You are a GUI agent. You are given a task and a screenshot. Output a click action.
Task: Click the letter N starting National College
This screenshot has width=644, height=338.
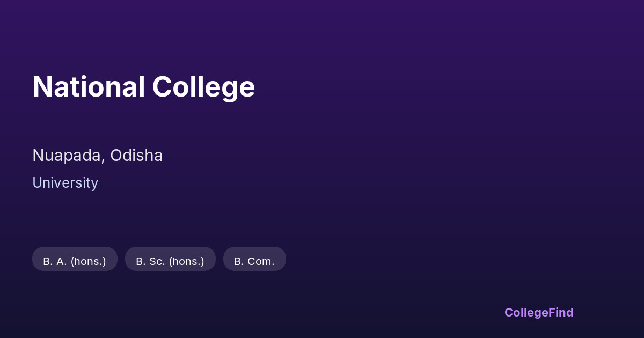pyautogui.click(x=41, y=87)
